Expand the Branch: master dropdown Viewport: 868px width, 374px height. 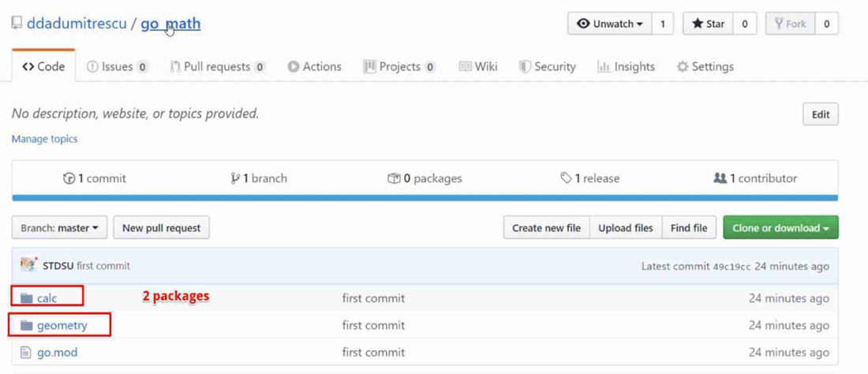coord(59,228)
